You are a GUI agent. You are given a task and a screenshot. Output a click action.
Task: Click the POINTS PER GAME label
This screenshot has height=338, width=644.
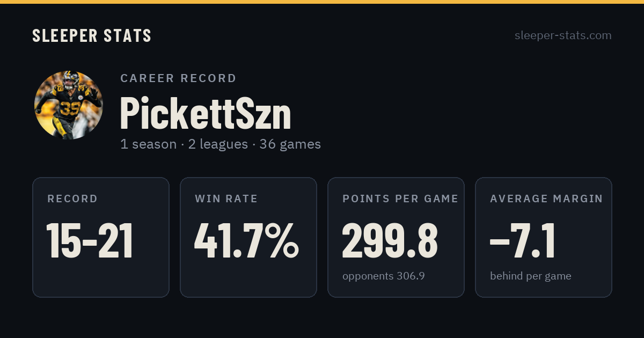(x=400, y=199)
